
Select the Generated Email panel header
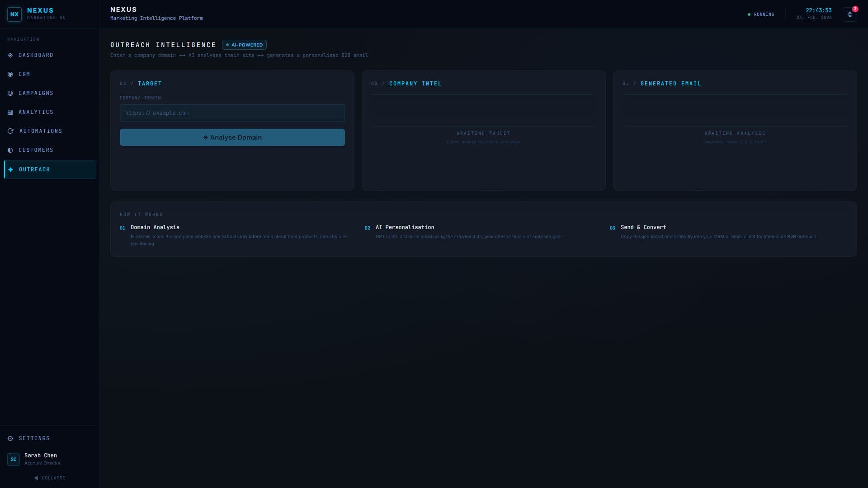point(670,84)
